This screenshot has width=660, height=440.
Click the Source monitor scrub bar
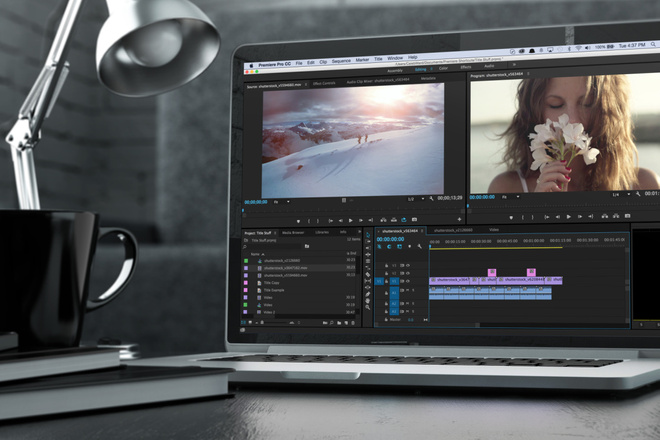tap(353, 209)
